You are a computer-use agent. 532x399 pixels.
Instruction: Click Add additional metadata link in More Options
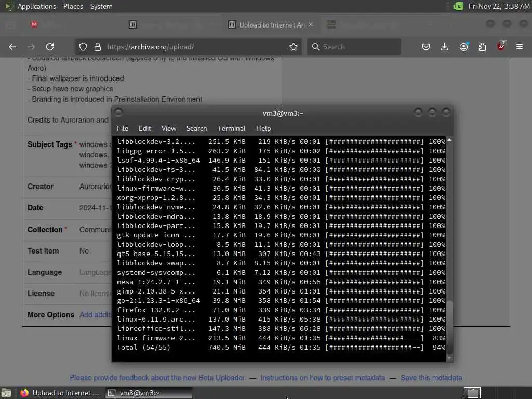tap(95, 315)
